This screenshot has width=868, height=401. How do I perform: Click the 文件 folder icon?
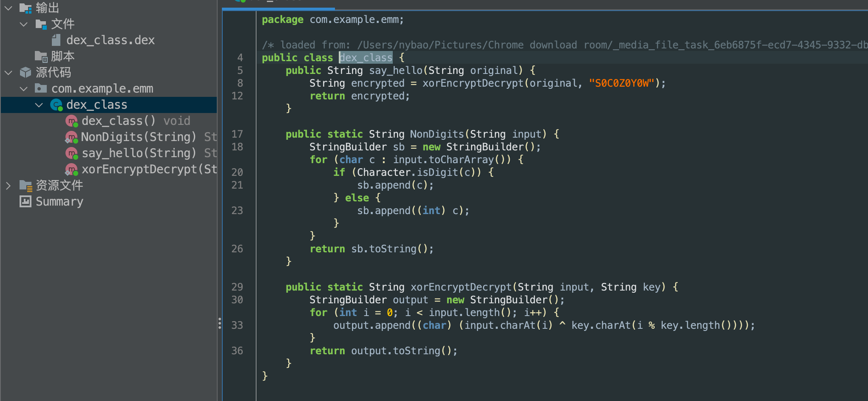coord(41,24)
